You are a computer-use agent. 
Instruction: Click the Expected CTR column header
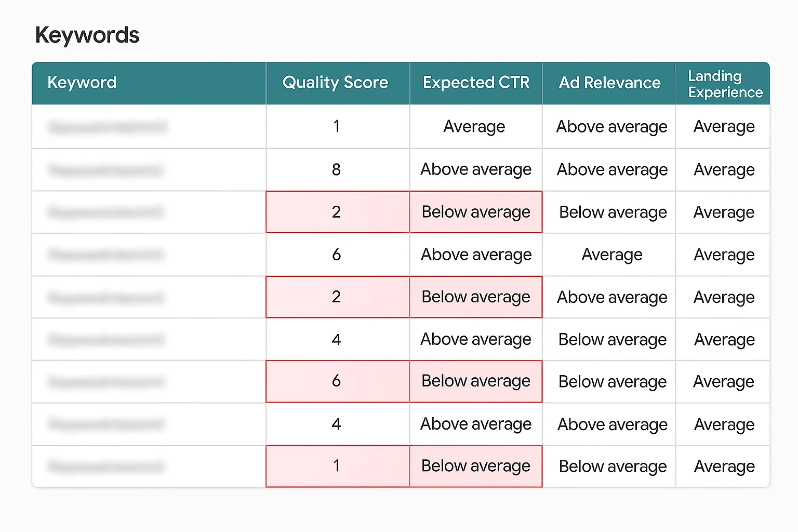coord(475,83)
